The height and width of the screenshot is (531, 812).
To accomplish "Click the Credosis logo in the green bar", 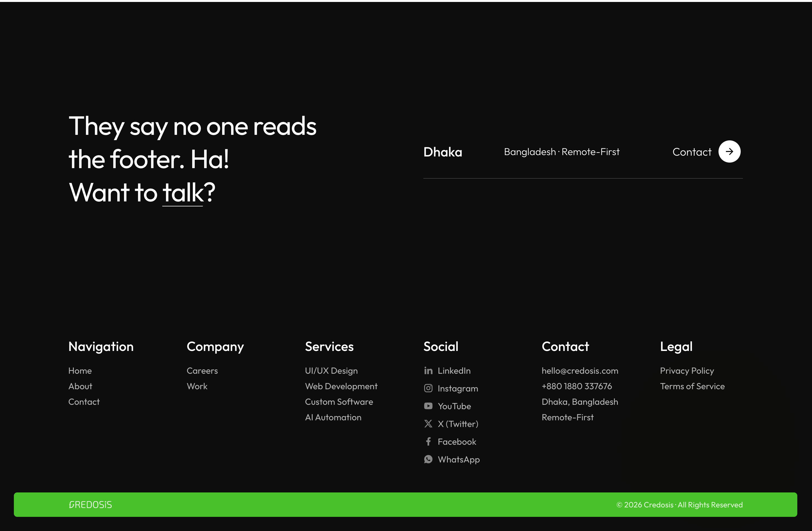I will tap(90, 505).
